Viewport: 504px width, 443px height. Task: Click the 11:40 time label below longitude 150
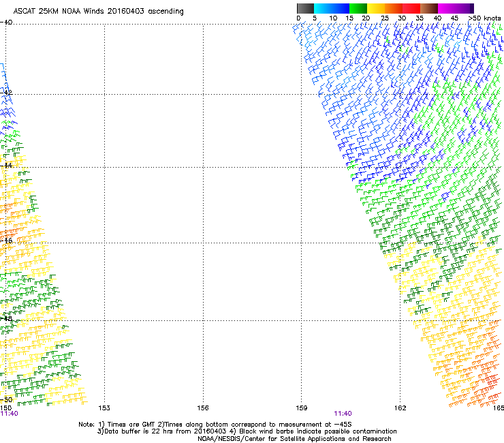[9, 414]
